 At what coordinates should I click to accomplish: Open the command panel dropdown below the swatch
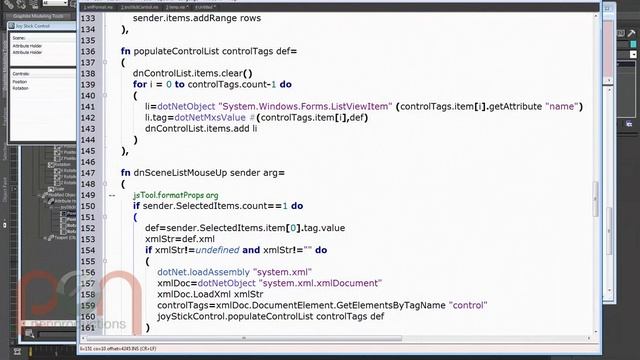(633, 54)
